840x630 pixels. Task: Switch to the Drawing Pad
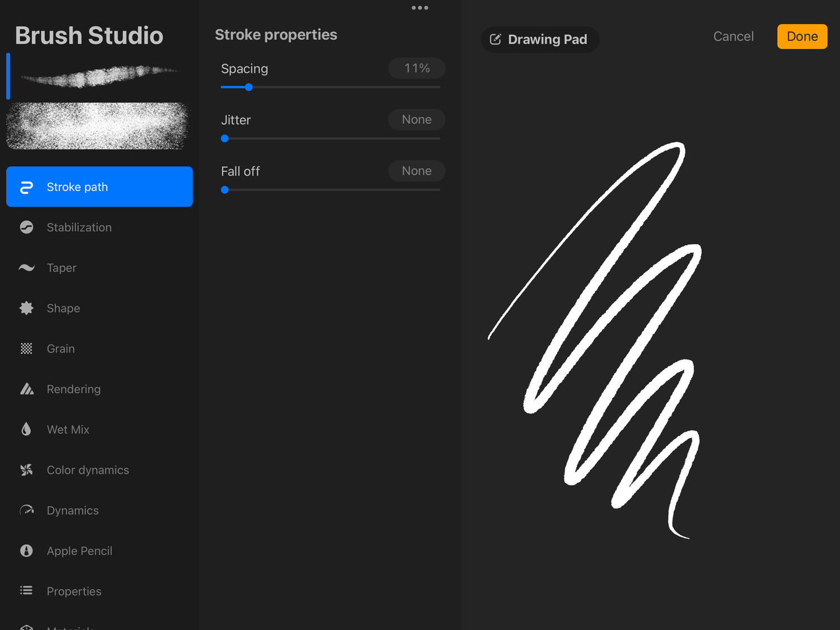coord(540,39)
